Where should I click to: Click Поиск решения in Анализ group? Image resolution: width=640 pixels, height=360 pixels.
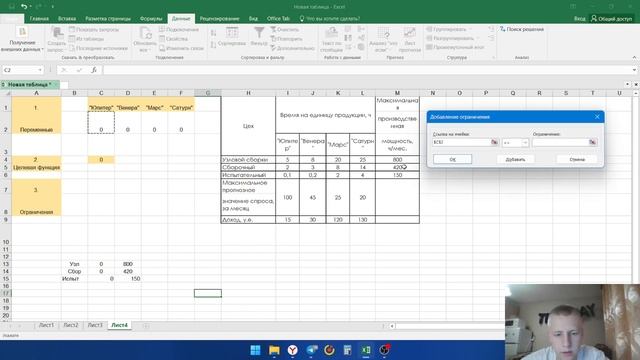pyautogui.click(x=522, y=29)
